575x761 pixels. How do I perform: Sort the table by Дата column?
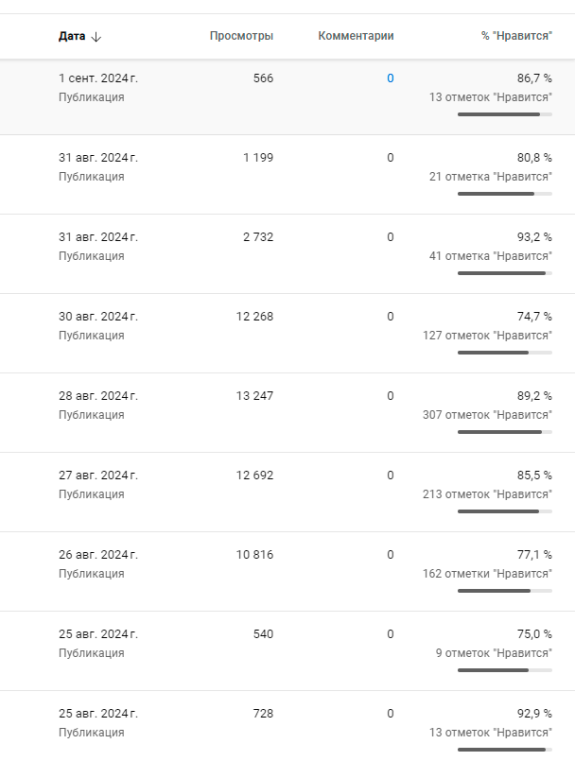coord(72,36)
